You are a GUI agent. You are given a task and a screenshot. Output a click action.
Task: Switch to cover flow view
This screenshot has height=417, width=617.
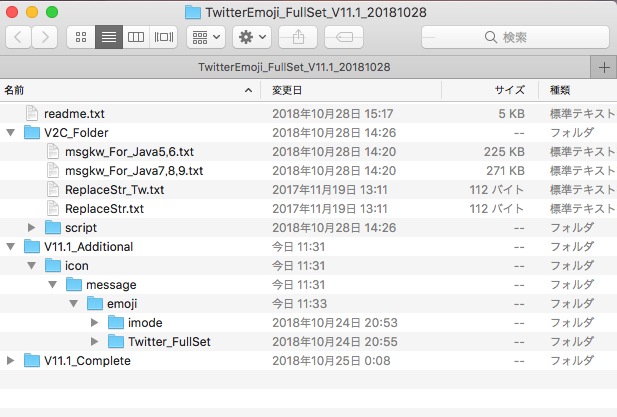tap(164, 37)
